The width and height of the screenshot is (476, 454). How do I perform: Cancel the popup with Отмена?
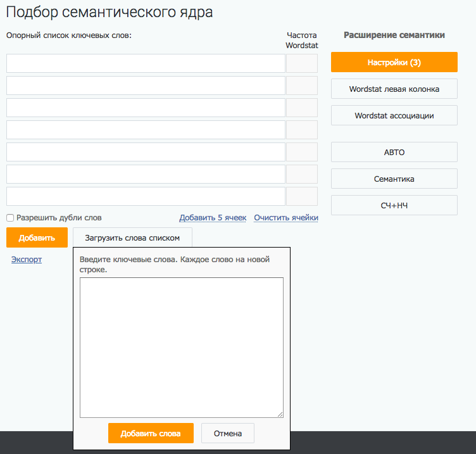228,433
